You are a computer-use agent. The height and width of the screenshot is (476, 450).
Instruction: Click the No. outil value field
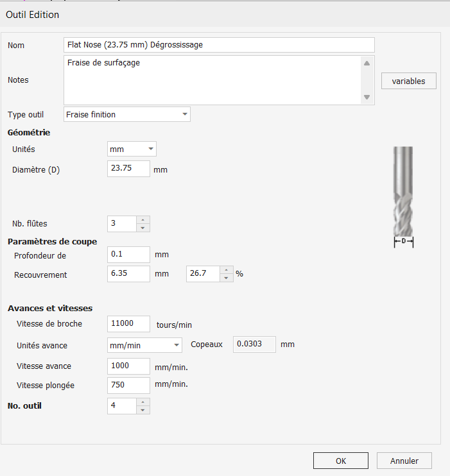tap(122, 406)
